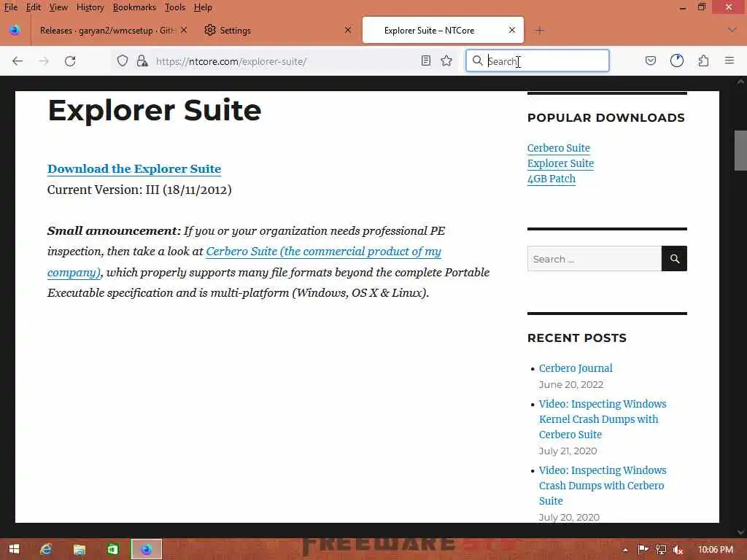Viewport: 747px width, 560px height.
Task: Switch to Releases garyan2/wmcsetup GitHub tab
Action: [107, 31]
